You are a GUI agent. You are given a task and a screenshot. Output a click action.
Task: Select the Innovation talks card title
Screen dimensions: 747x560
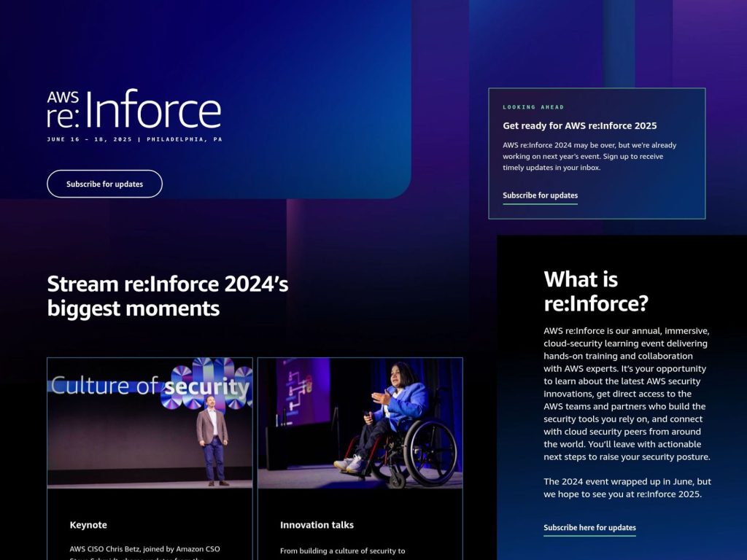pos(317,524)
